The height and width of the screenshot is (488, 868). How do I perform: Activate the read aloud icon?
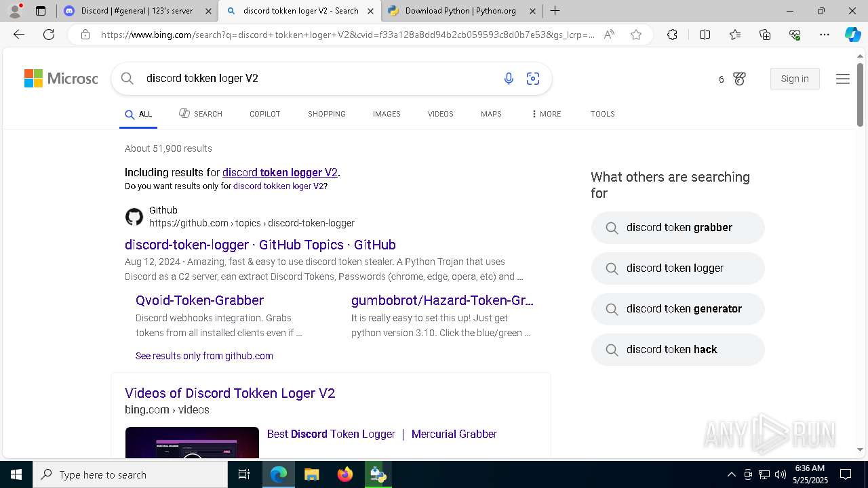coord(609,35)
